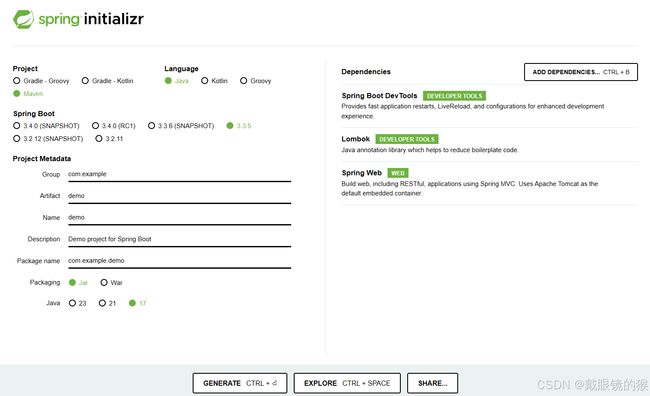
Task: Open the Share dialog
Action: coord(432,383)
